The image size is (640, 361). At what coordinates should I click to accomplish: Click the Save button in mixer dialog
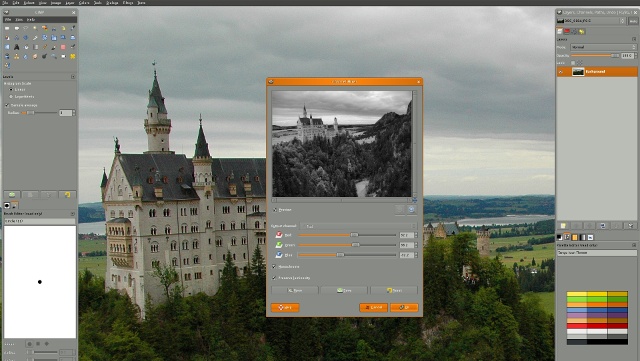344,290
